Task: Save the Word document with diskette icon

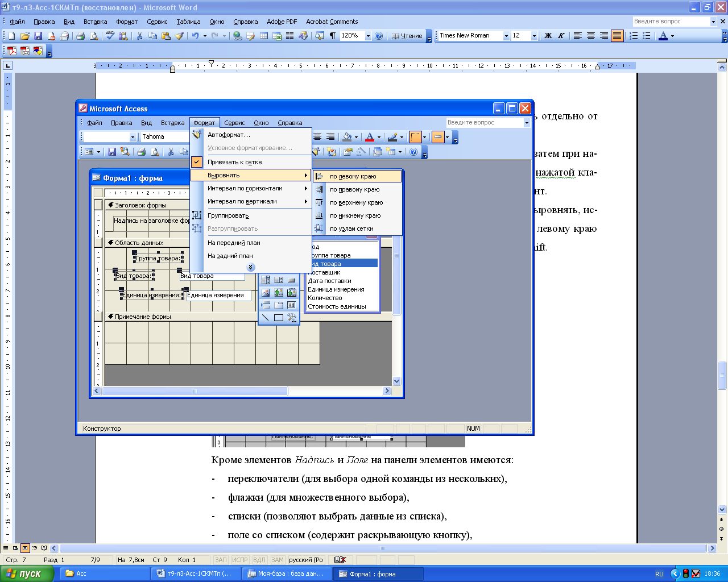Action: click(38, 36)
